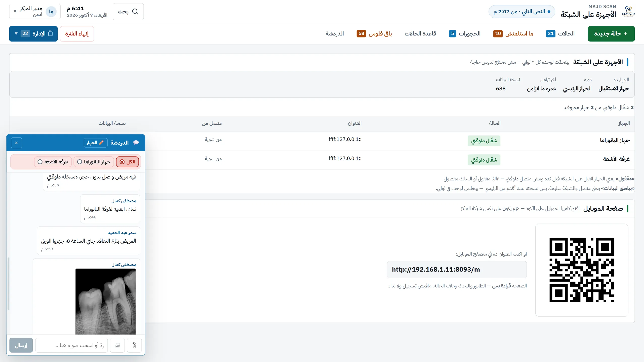Image resolution: width=644 pixels, height=362 pixels.
Task: Click the ELMAJD logo in the header
Action: [628, 12]
